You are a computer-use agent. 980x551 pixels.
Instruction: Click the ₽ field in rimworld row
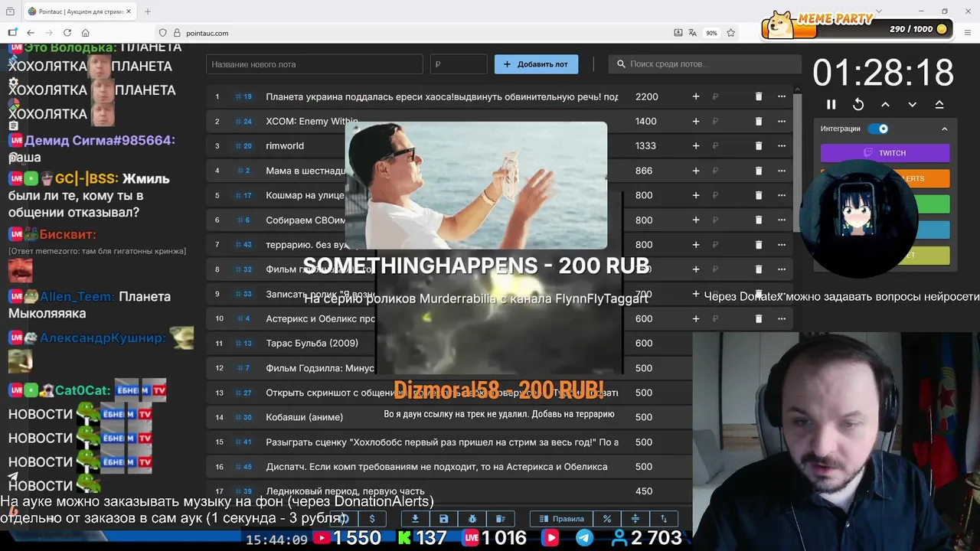pyautogui.click(x=727, y=145)
